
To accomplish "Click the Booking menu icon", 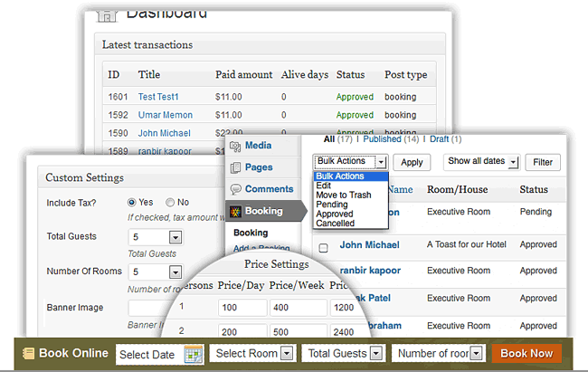I will point(235,211).
